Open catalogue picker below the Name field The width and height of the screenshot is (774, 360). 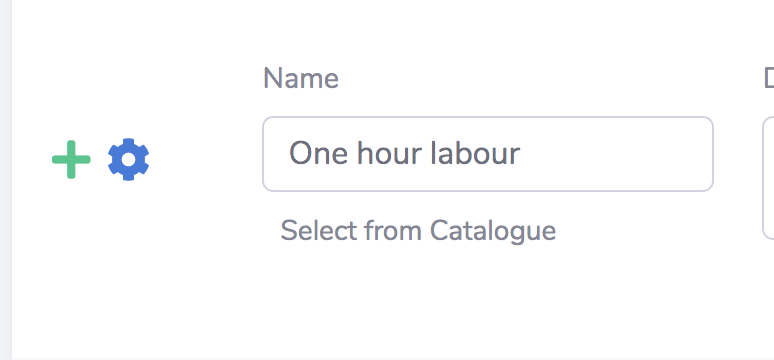[418, 231]
